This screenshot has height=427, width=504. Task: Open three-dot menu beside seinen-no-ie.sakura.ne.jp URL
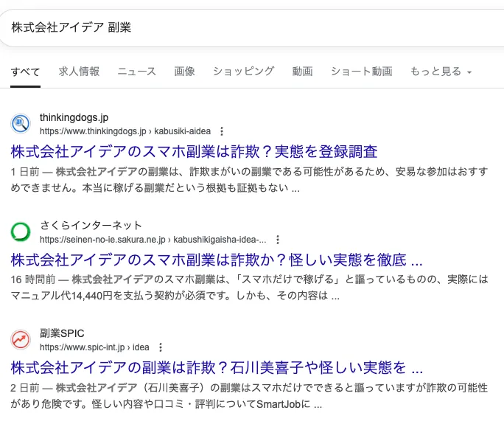(278, 240)
